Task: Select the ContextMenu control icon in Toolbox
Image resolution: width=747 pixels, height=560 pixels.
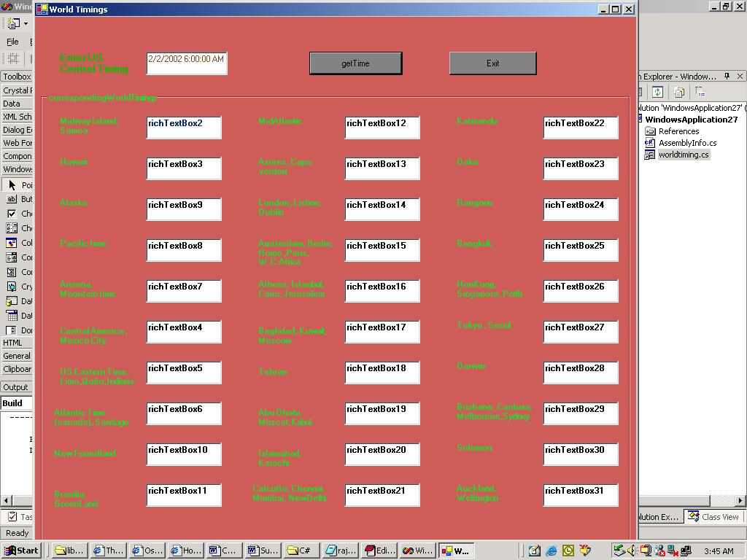Action: pos(12,272)
